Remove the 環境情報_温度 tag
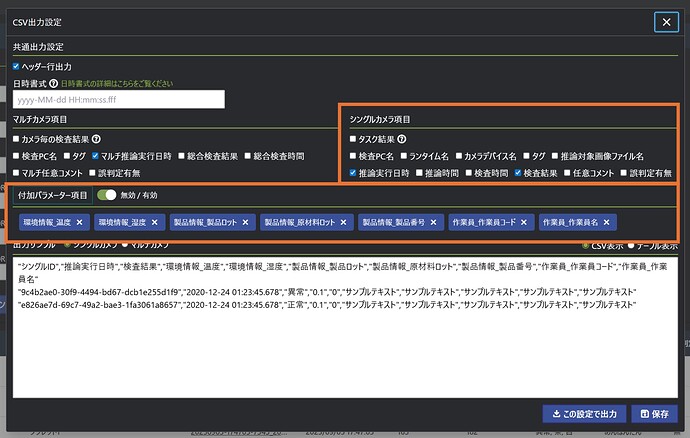This screenshot has width=690, height=438. pos(79,222)
